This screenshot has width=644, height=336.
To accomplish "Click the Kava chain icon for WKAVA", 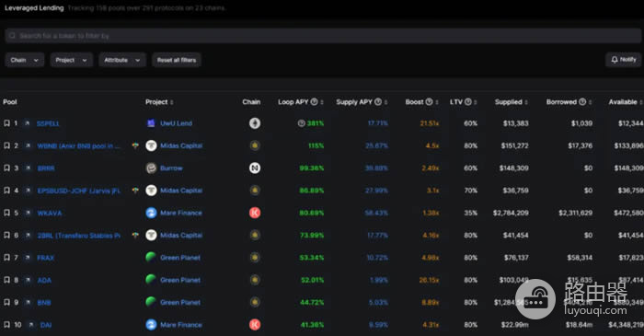I will click(x=255, y=213).
